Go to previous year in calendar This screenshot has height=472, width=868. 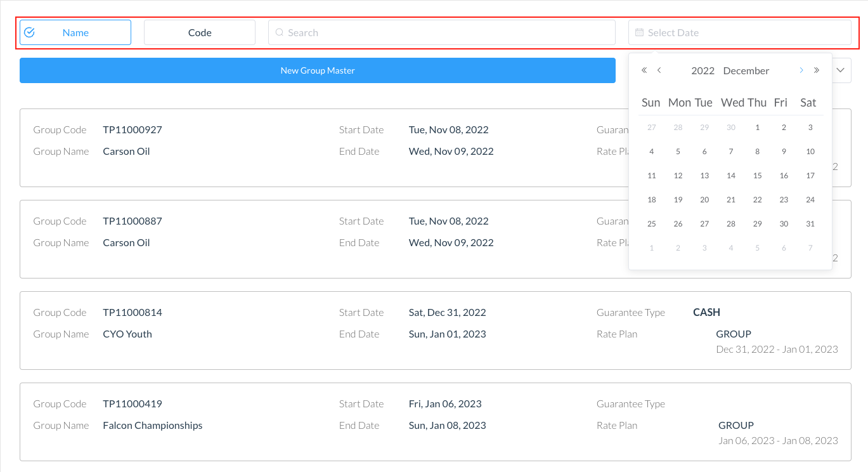[644, 70]
